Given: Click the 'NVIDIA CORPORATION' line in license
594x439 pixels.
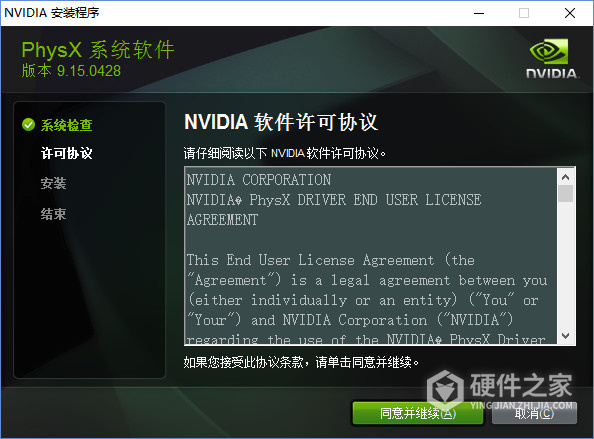Looking at the screenshot, I should (259, 180).
